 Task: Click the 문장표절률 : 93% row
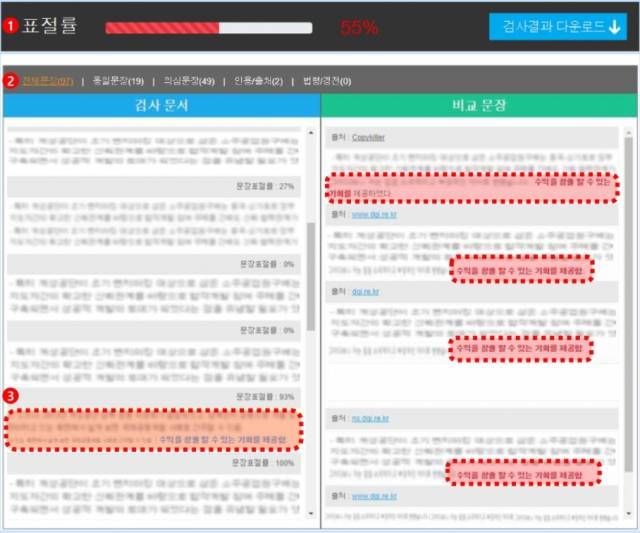154,397
